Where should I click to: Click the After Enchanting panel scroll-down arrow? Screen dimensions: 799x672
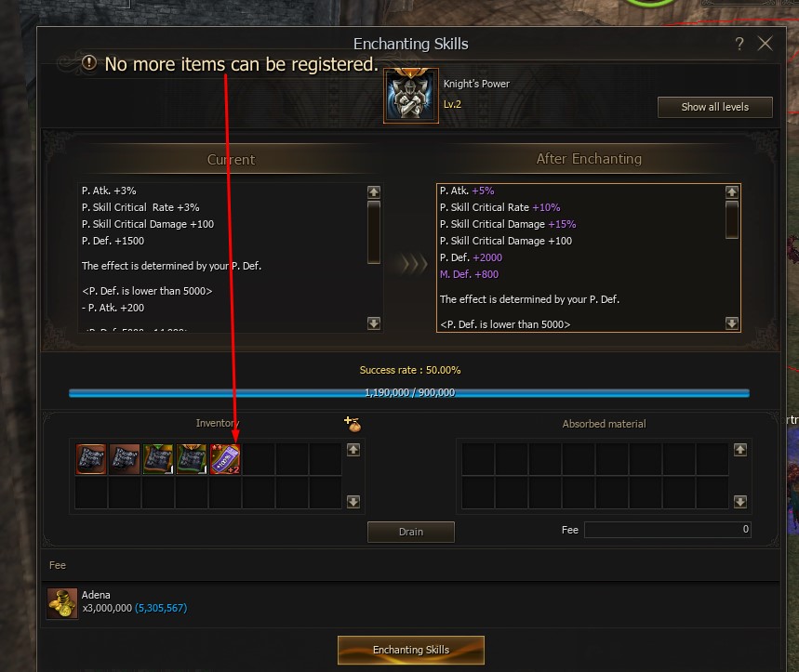[x=732, y=323]
